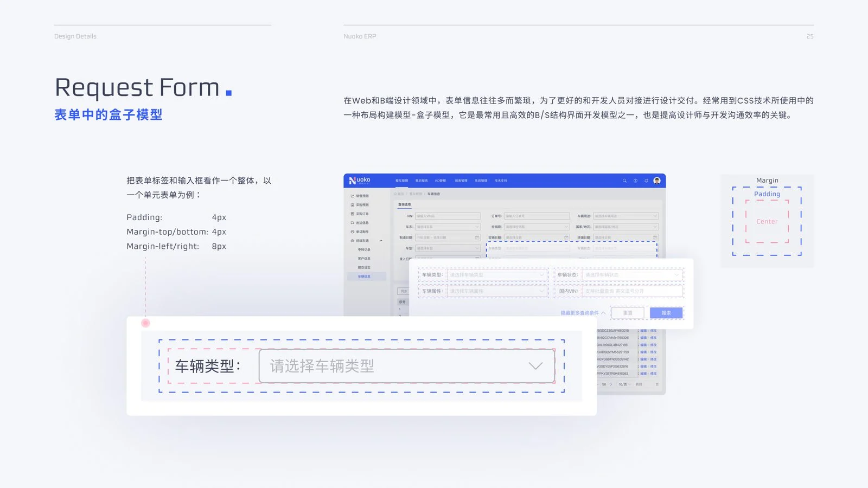Switch to the KD管理 top nav tab
This screenshot has width=868, height=488.
(441, 181)
